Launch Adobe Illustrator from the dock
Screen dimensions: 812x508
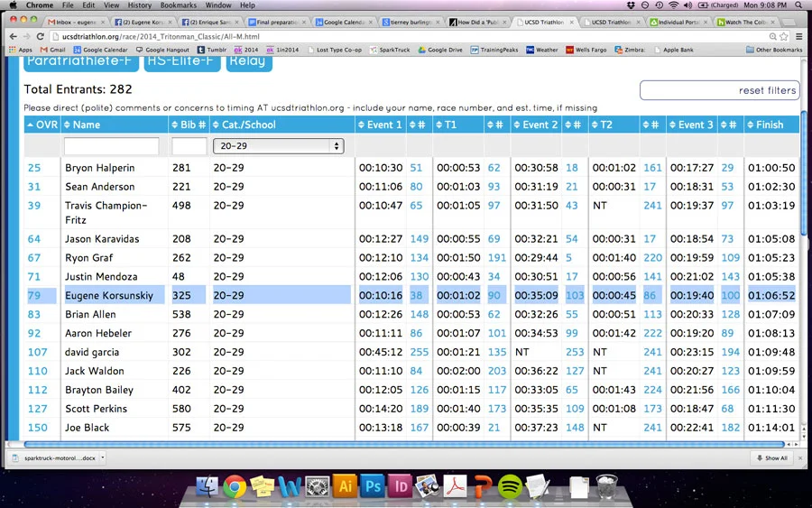click(345, 486)
